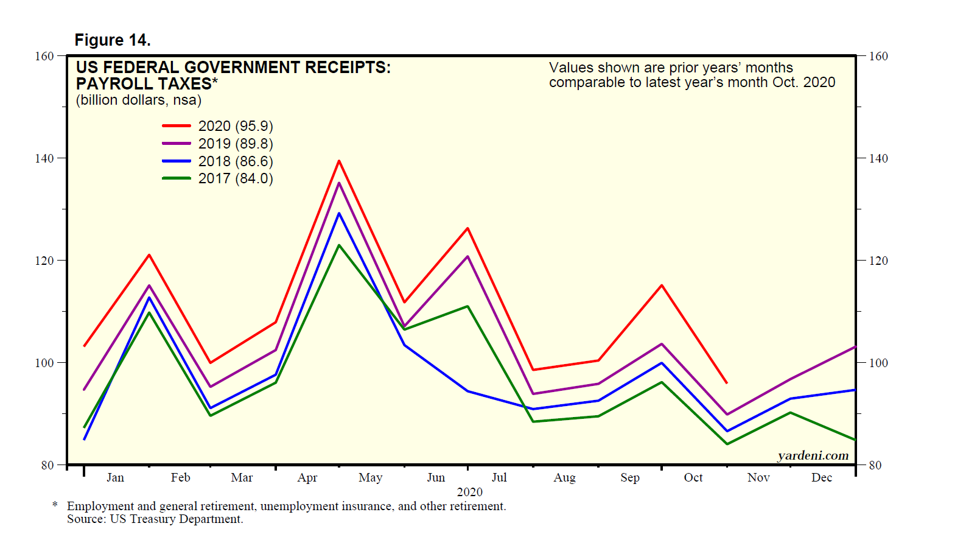Click the 2020 year label under the x-axis
Image resolution: width=980 pixels, height=554 pixels.
click(469, 492)
